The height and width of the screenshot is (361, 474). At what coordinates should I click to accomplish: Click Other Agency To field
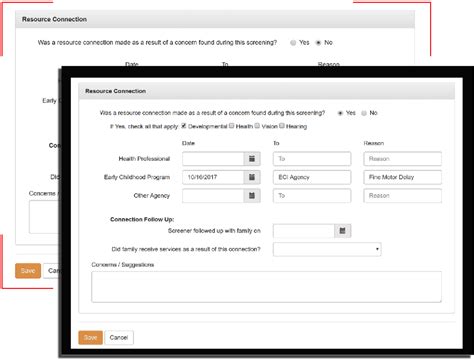click(x=312, y=196)
